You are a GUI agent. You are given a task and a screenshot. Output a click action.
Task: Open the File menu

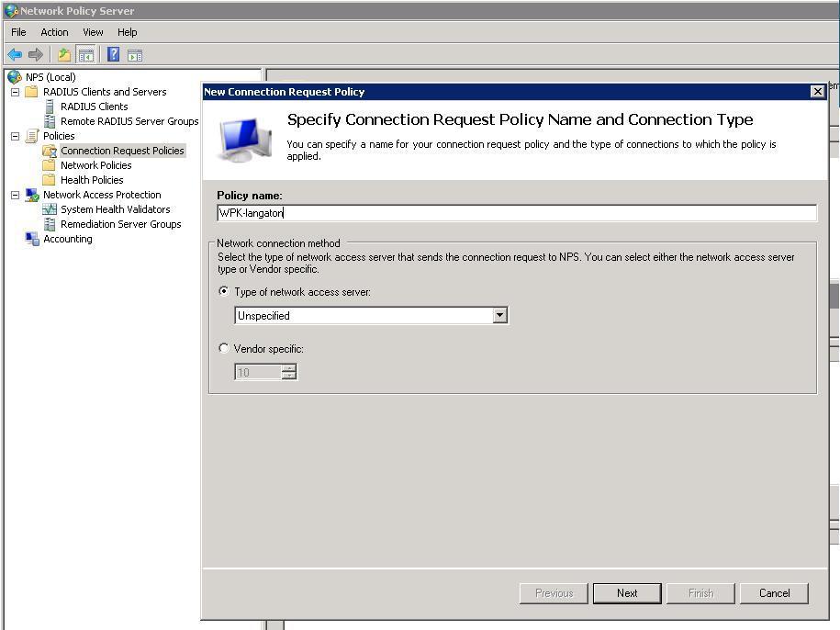coord(18,32)
